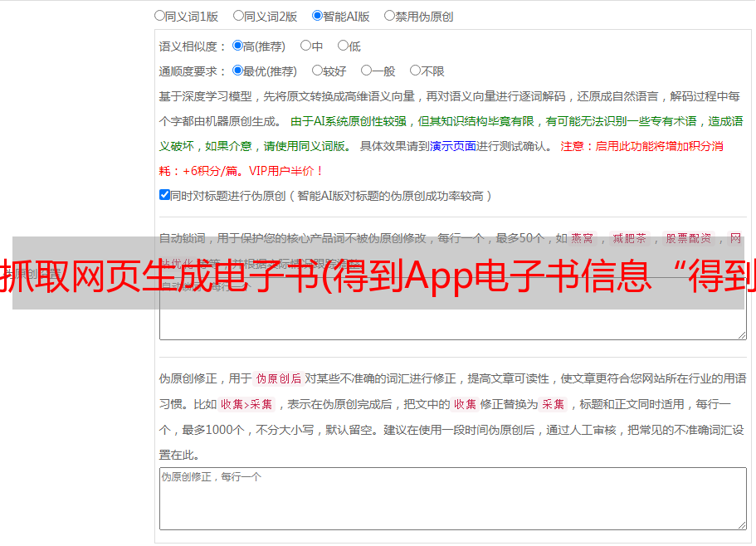Click into the 伪原创修正 text area
Viewport: 756px width, 546px height.
[452, 502]
